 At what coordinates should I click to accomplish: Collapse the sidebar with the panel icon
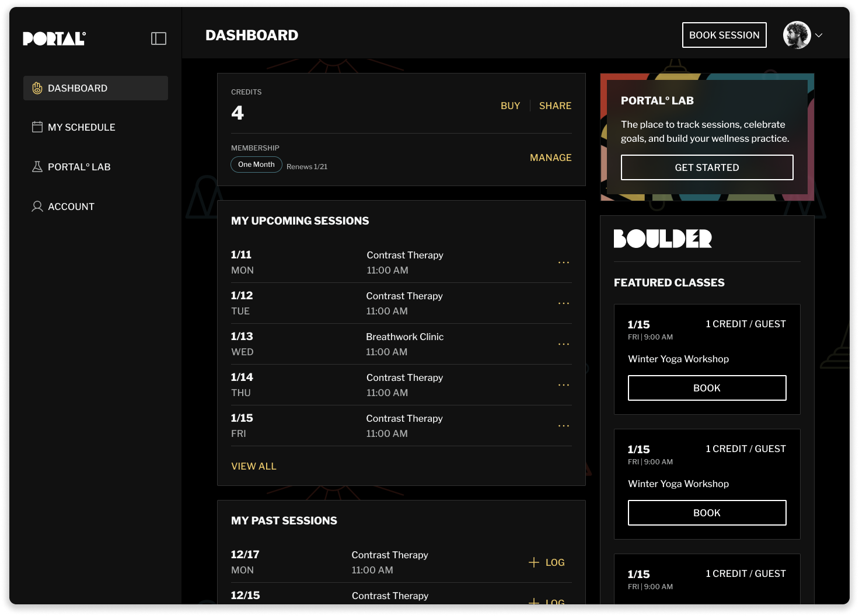coord(158,38)
